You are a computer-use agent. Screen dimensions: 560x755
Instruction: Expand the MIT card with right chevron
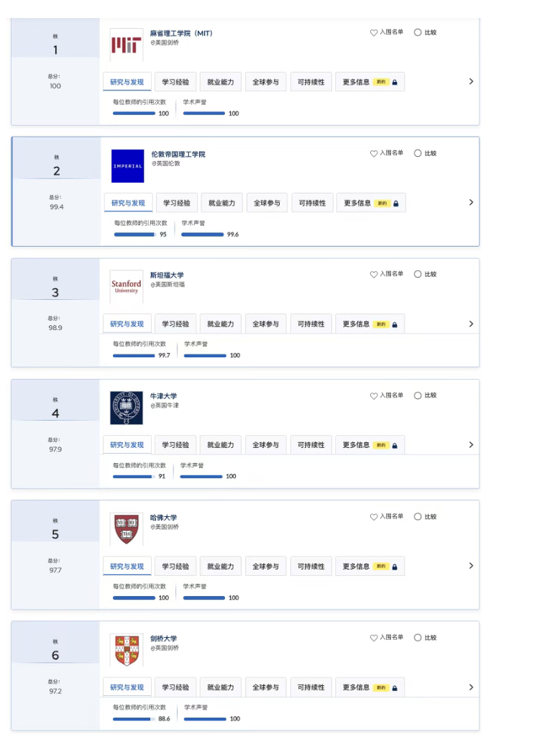[471, 81]
